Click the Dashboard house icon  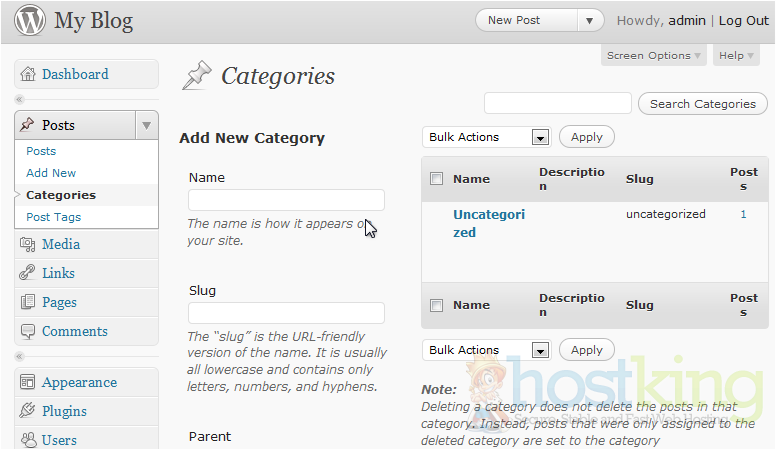tap(28, 74)
